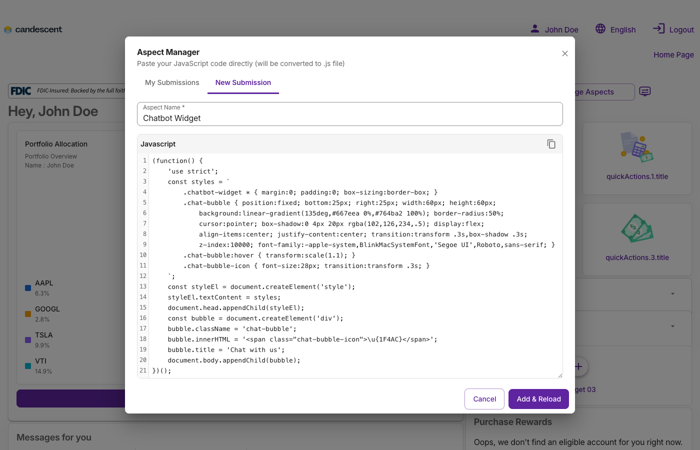Click the John Doe username text

coord(561,30)
